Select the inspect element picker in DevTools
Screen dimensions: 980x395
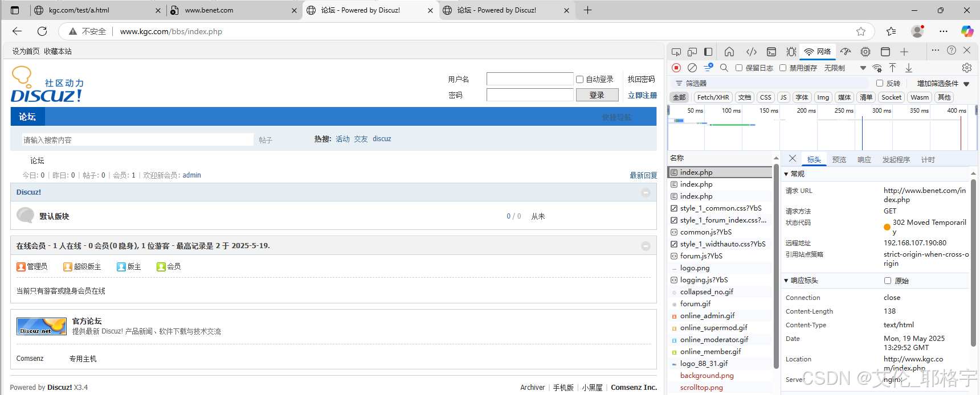tap(676, 52)
